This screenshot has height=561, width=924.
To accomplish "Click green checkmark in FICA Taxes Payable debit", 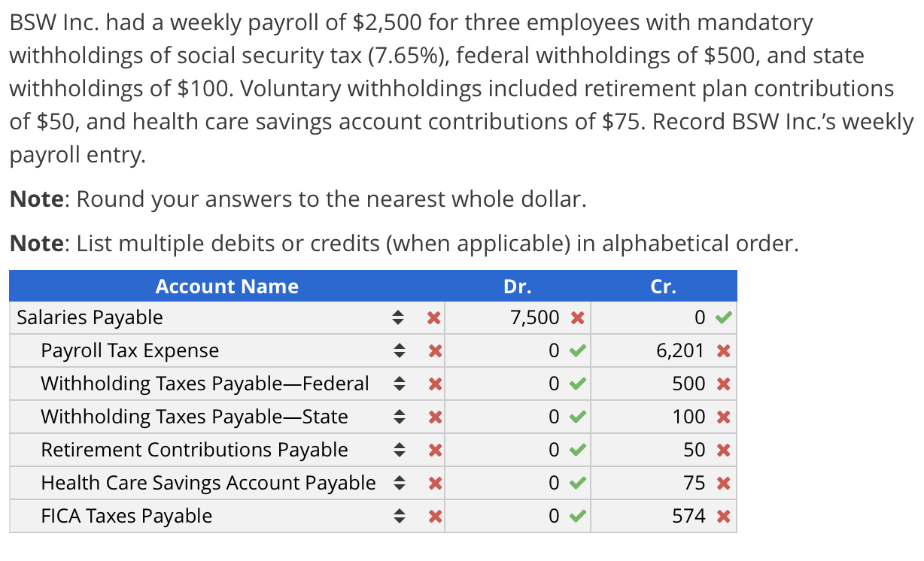I will (577, 517).
